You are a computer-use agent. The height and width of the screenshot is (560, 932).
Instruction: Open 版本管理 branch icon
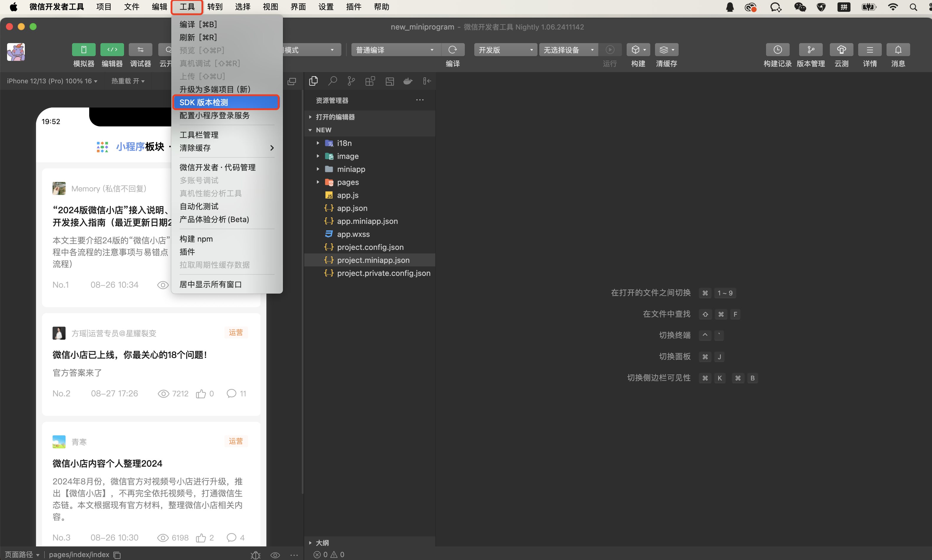(811, 50)
